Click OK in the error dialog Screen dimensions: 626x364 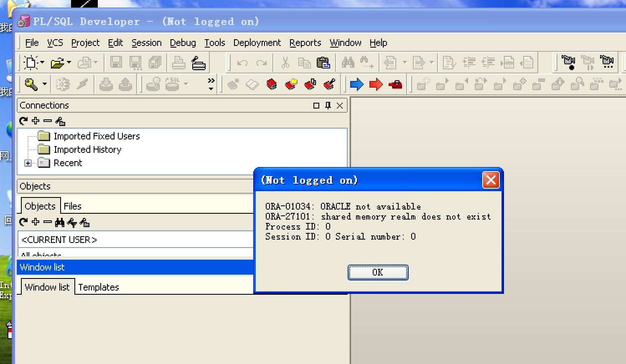click(378, 273)
